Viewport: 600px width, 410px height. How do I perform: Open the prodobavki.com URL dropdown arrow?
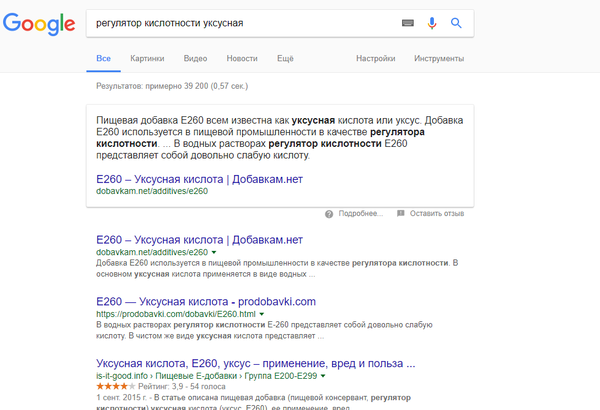point(262,314)
